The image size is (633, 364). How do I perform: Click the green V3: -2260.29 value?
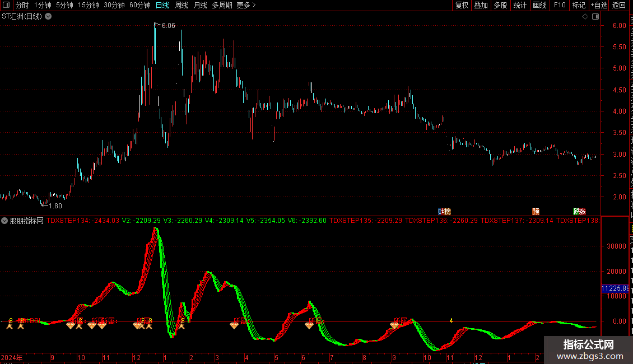click(x=183, y=221)
